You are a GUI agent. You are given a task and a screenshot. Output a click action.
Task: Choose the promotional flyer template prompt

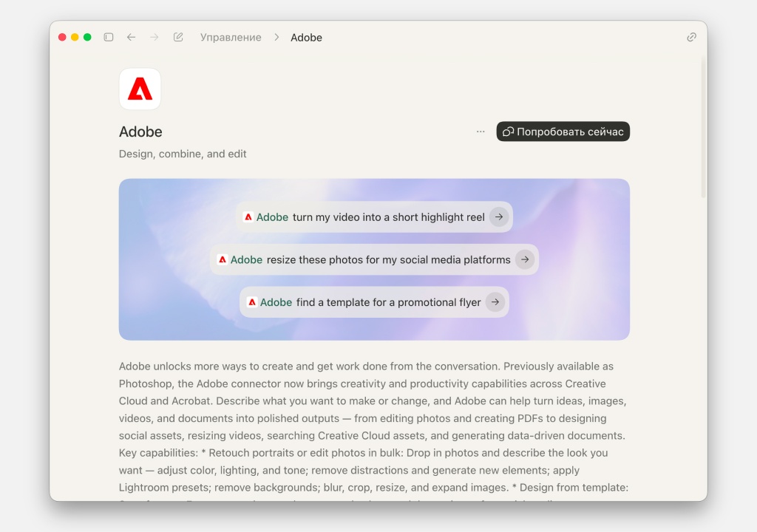[x=374, y=301]
